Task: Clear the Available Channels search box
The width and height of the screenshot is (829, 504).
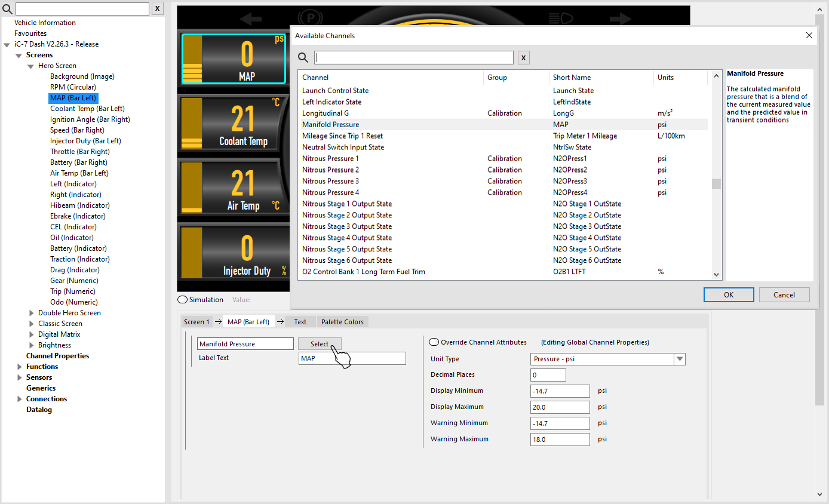Action: point(523,58)
